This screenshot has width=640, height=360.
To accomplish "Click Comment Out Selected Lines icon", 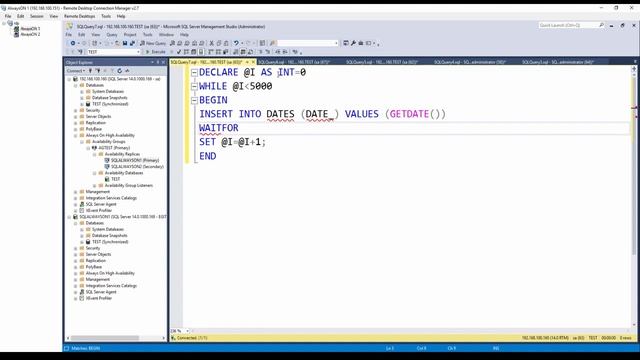I will click(260, 52).
